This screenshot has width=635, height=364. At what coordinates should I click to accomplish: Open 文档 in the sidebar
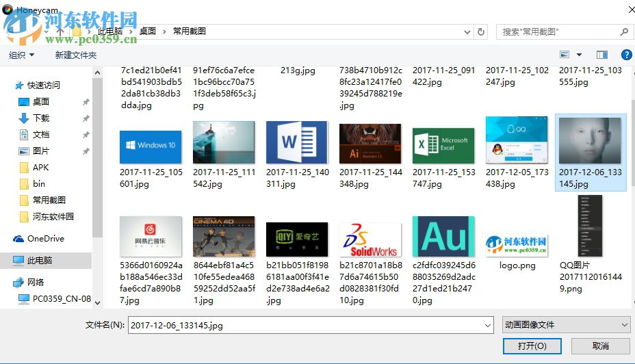41,134
